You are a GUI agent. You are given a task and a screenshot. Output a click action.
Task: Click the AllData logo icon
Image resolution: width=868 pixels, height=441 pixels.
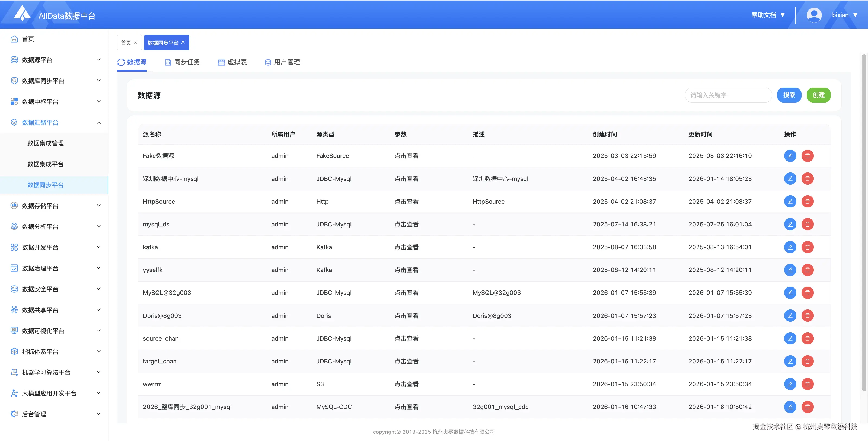coord(22,14)
